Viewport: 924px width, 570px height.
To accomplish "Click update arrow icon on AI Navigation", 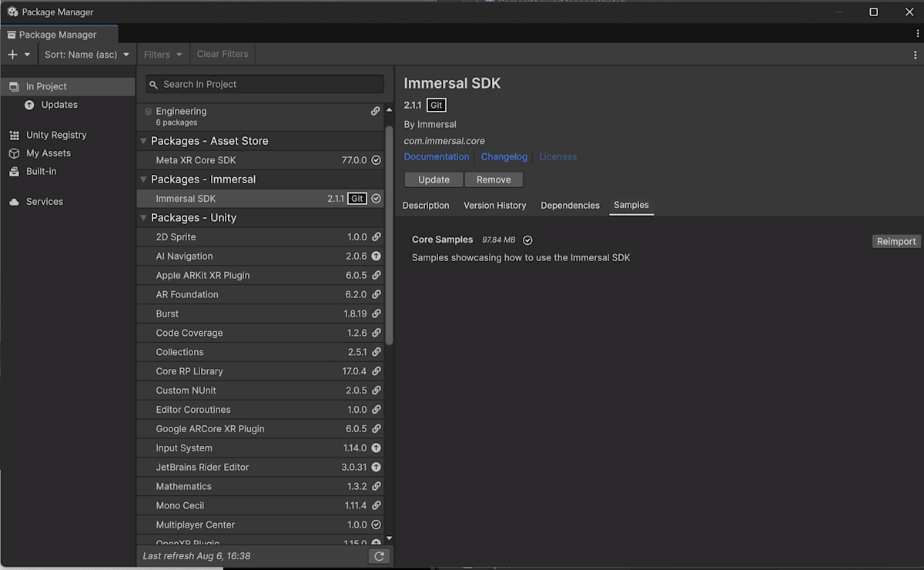I will (376, 256).
